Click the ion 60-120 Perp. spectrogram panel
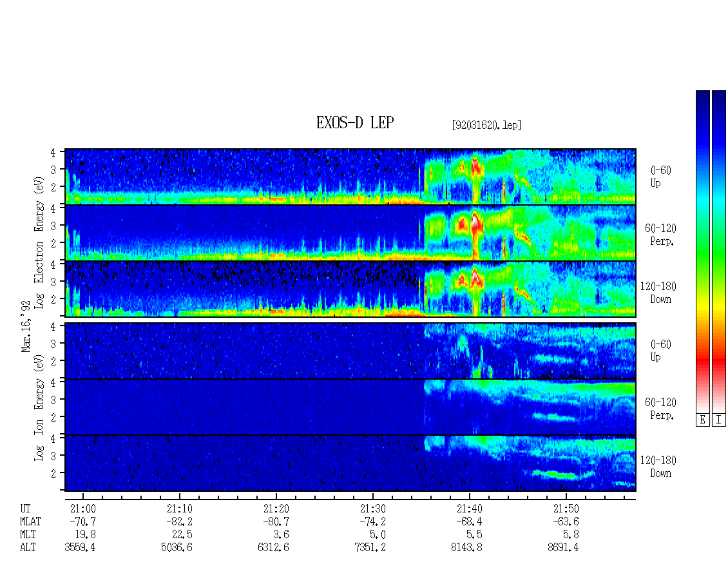This screenshot has height=564, width=728. coord(350,407)
